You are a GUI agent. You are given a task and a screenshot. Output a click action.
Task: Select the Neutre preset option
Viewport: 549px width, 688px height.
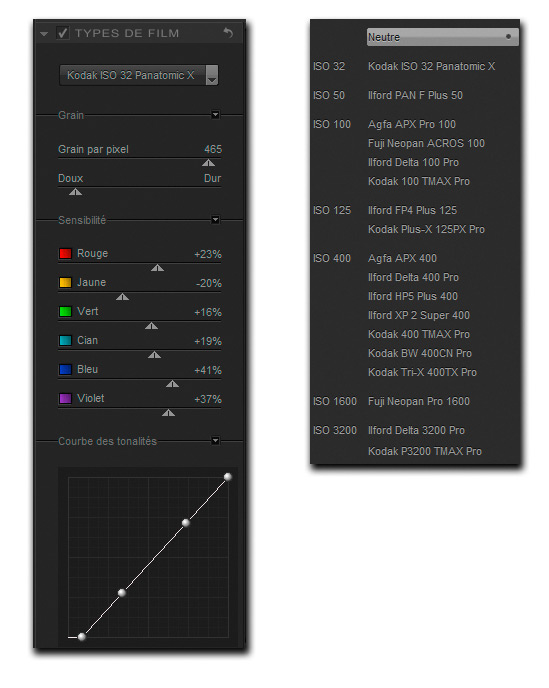point(442,37)
